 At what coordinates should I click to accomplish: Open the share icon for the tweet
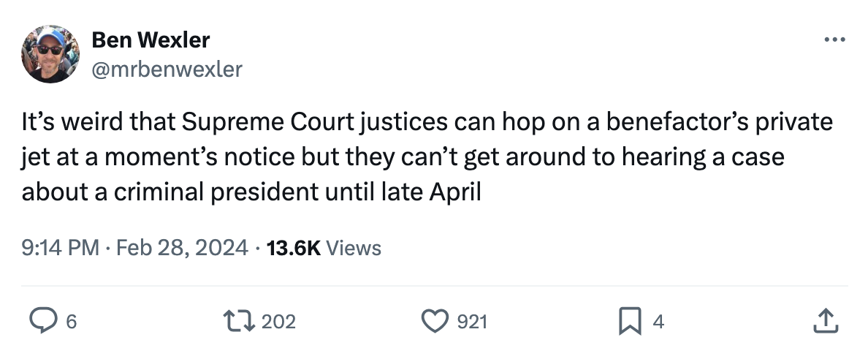[x=823, y=320]
